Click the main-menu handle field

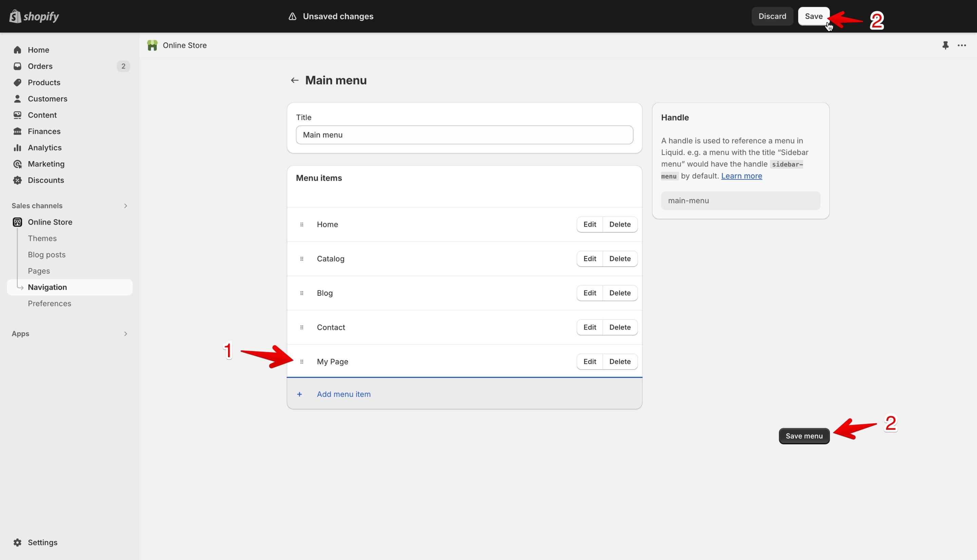[741, 201]
